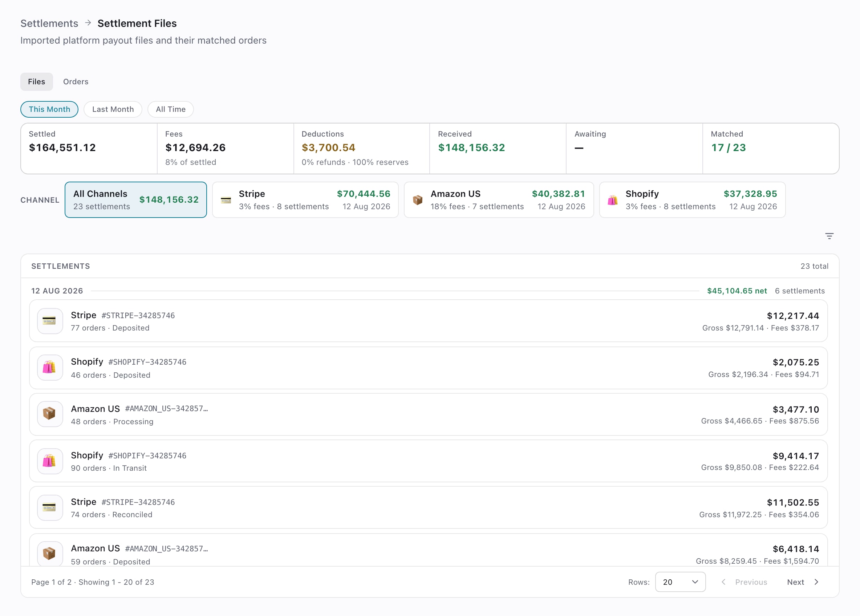Switch to the Files tab
Image resolution: width=860 pixels, height=616 pixels.
coord(36,82)
